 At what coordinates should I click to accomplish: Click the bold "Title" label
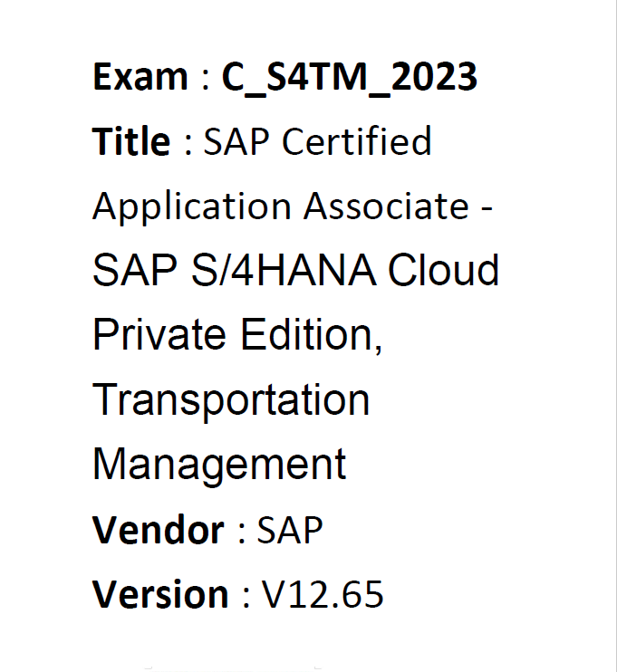coord(131,140)
